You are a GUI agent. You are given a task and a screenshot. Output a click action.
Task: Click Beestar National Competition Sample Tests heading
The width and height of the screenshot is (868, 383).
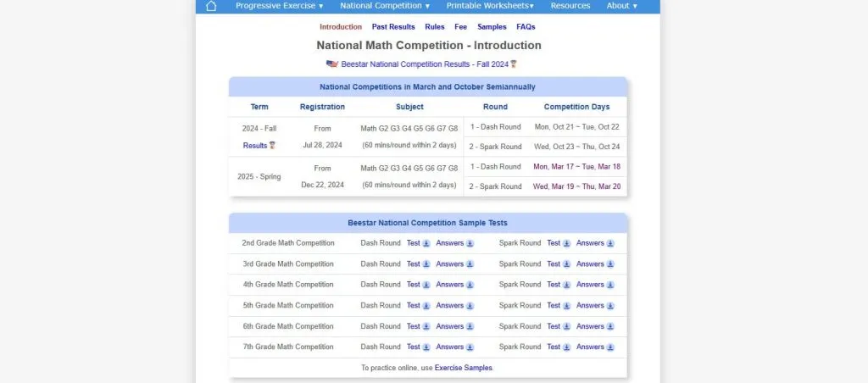[427, 223]
